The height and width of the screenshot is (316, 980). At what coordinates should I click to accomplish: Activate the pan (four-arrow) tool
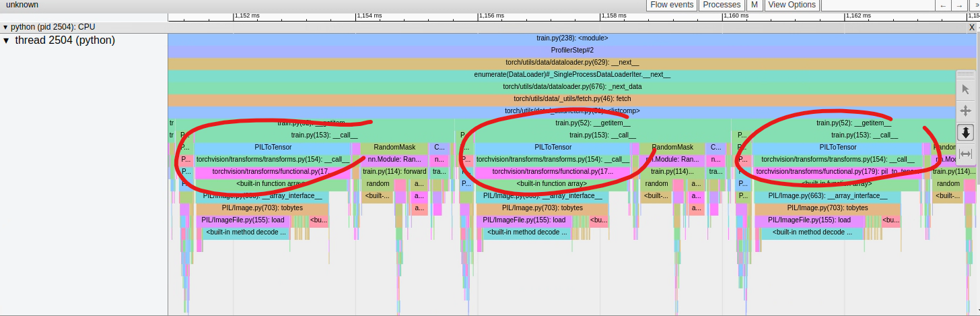pos(966,110)
